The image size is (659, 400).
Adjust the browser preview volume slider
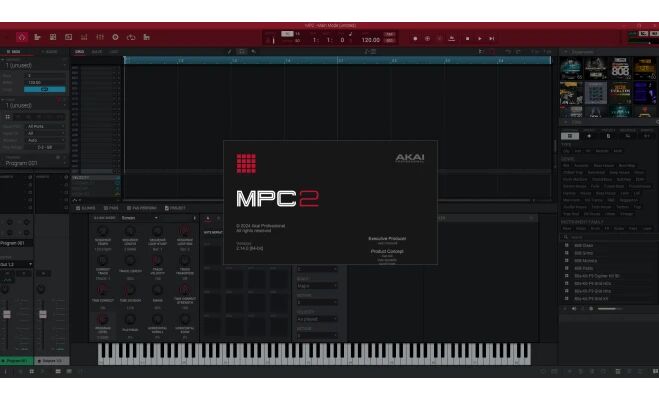coord(610,309)
